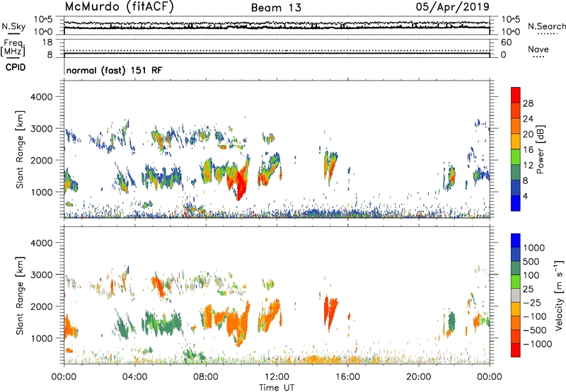Select the light green Velocity segment between 25 and 100
This screenshot has height=392, width=566.
click(x=516, y=282)
